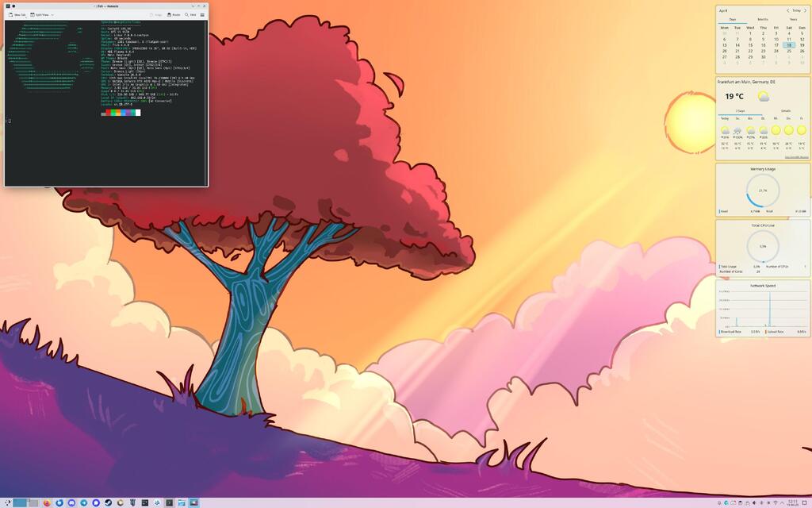Toggle the pin button in Konsole title bar
812x508 pixels.
tap(13, 6)
